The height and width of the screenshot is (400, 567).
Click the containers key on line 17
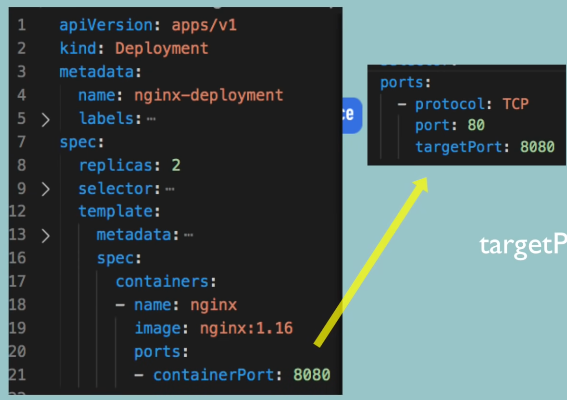[162, 282]
